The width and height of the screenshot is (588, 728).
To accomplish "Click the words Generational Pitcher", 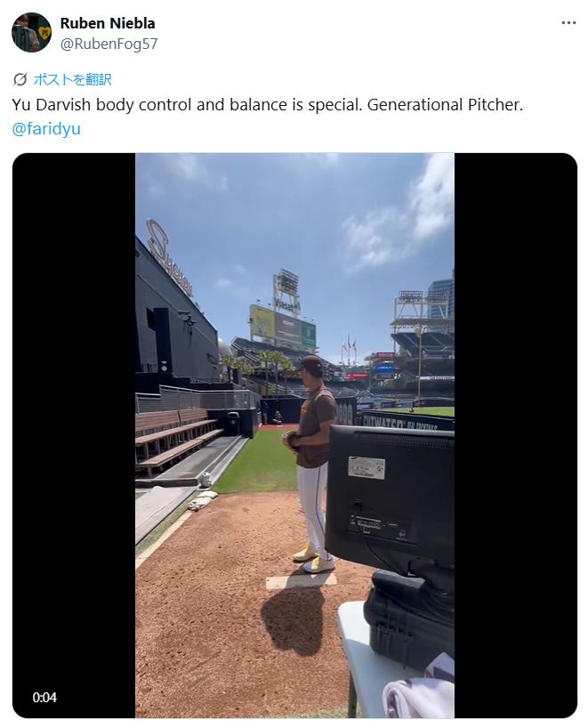I will point(445,105).
